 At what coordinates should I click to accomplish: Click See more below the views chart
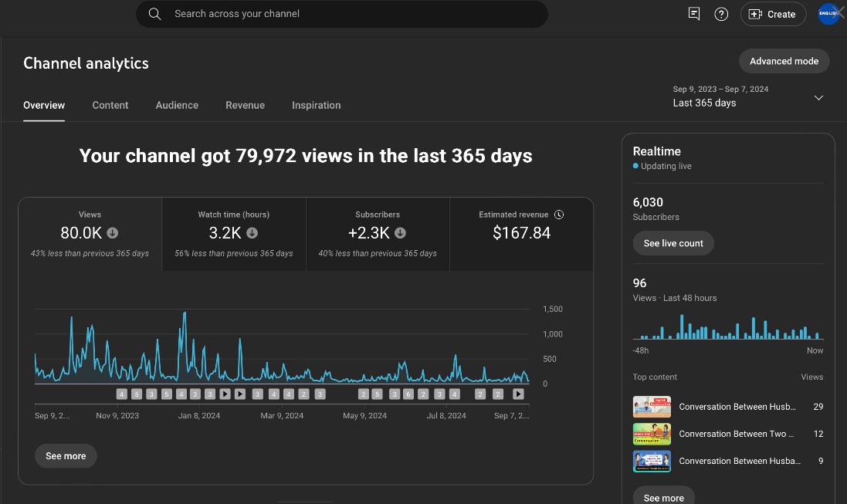[x=66, y=456]
